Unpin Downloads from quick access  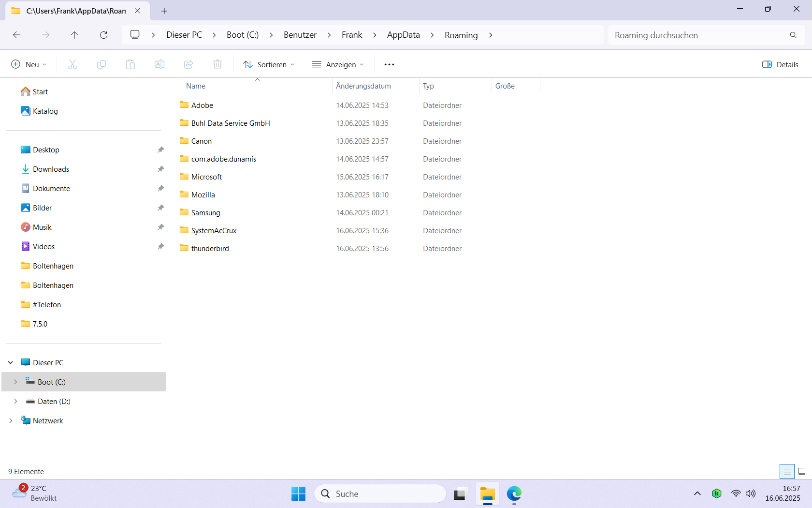tap(160, 169)
